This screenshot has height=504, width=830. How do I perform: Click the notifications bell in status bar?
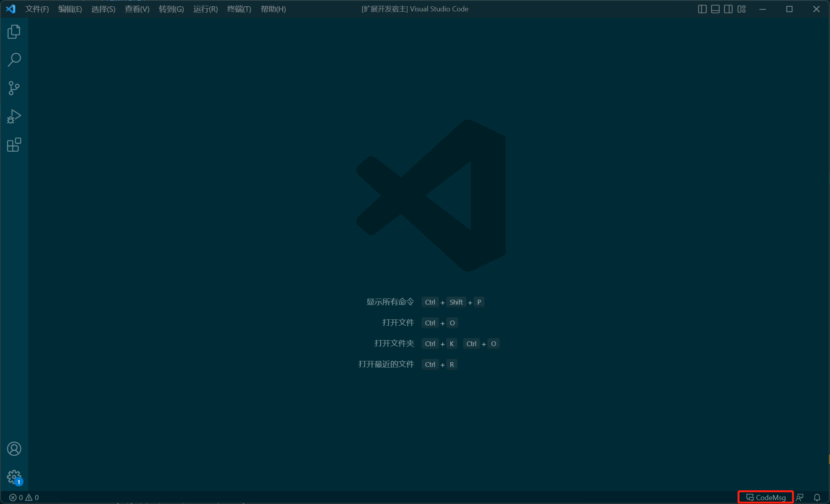tap(817, 497)
